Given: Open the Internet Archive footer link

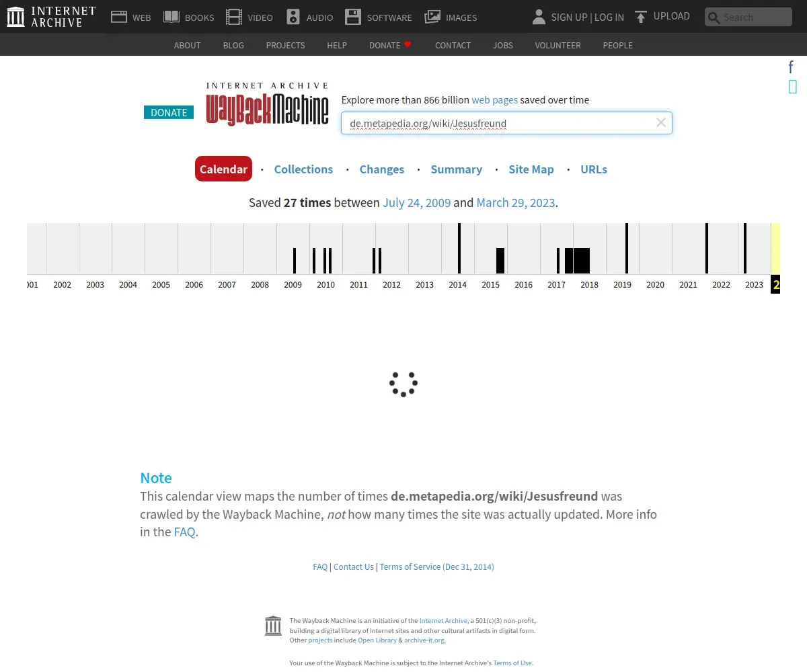Looking at the screenshot, I should [443, 621].
